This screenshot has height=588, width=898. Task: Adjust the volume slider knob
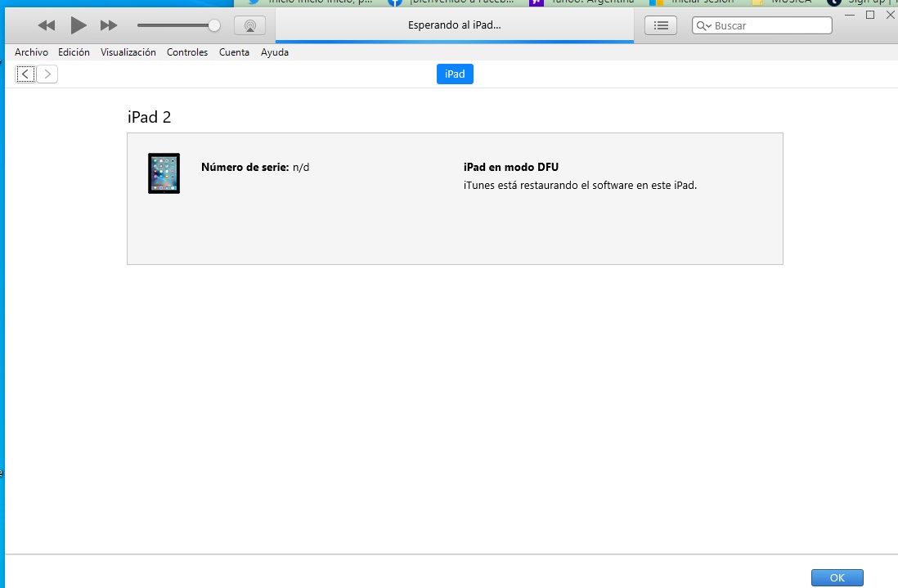213,25
